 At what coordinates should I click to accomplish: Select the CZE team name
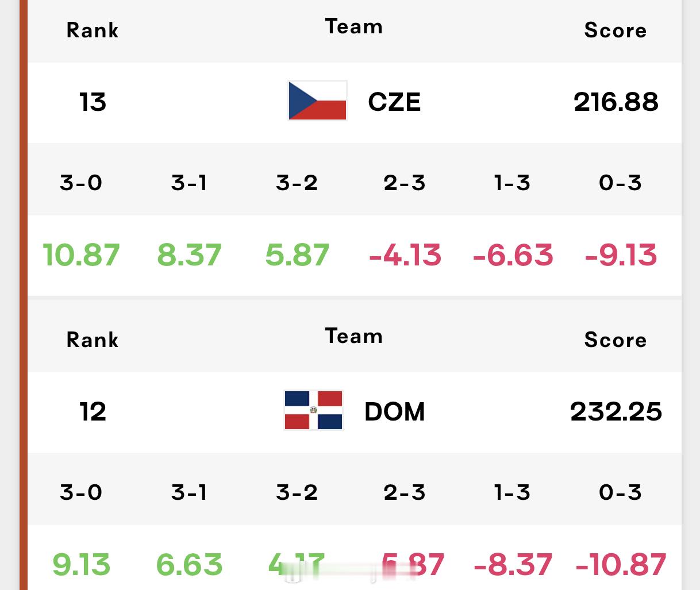click(394, 102)
